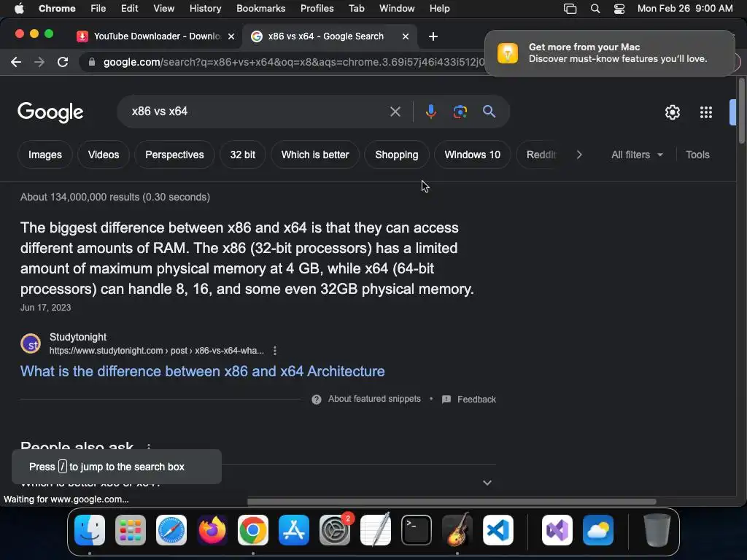
Task: Click Get more from your Mac notification
Action: [x=609, y=52]
